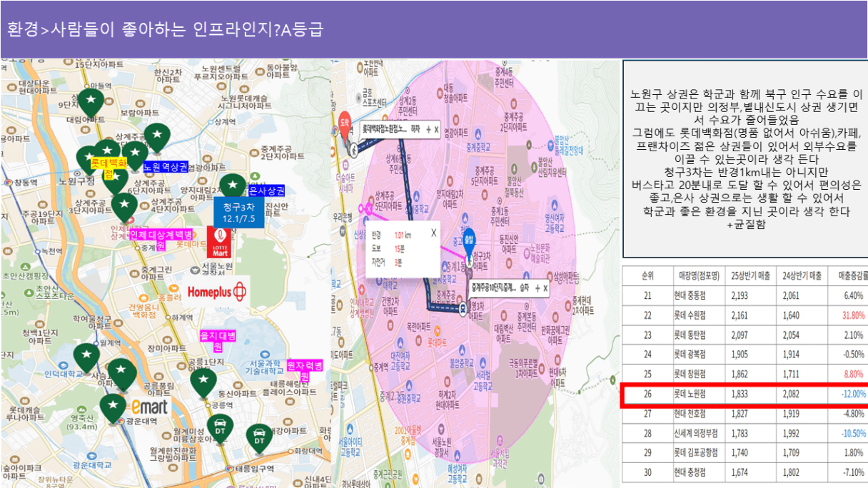Add stop with plus on 하차 popup
868x488 pixels.
tap(428, 130)
